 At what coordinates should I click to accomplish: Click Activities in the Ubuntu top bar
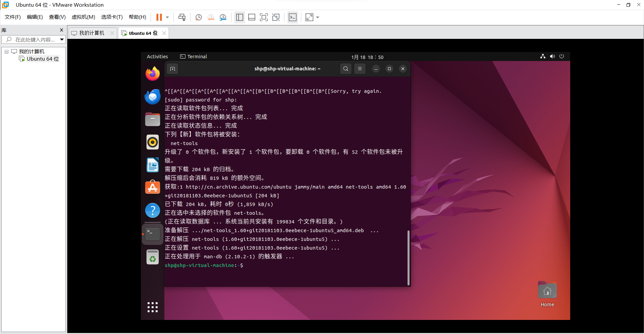pos(157,56)
